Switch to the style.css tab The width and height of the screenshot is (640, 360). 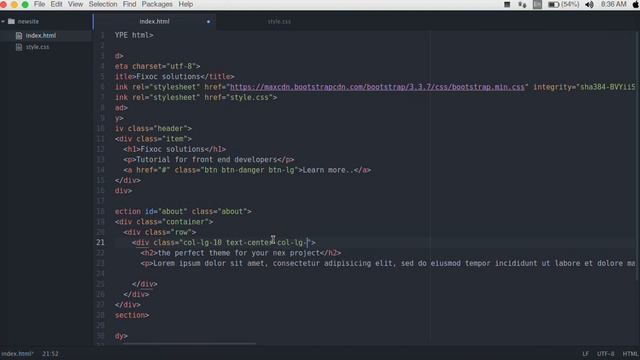tap(279, 21)
